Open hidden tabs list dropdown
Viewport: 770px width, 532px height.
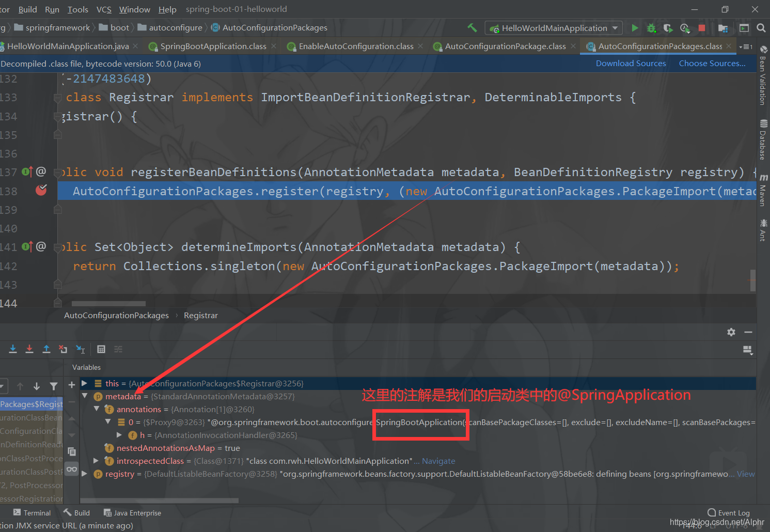746,46
